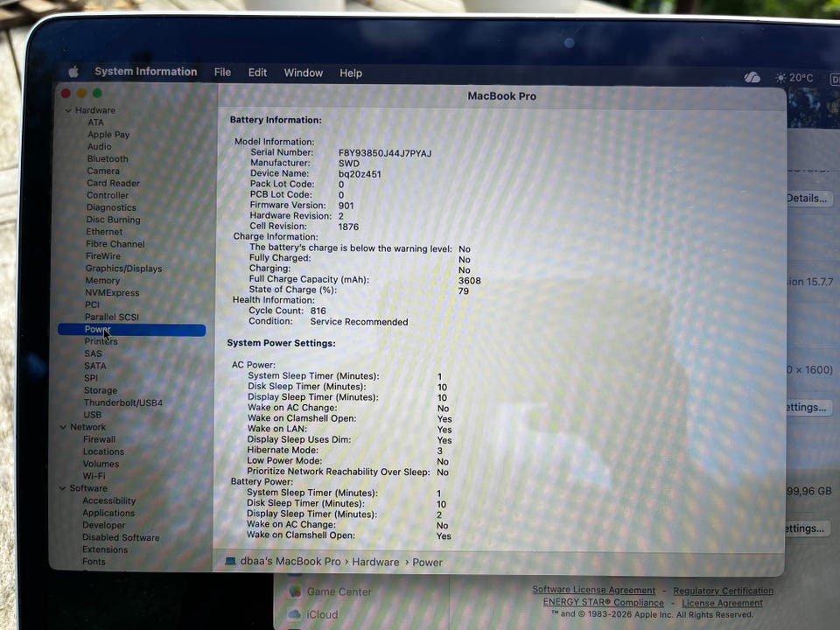The height and width of the screenshot is (630, 840).
Task: Select Locations under Network
Action: (x=103, y=451)
